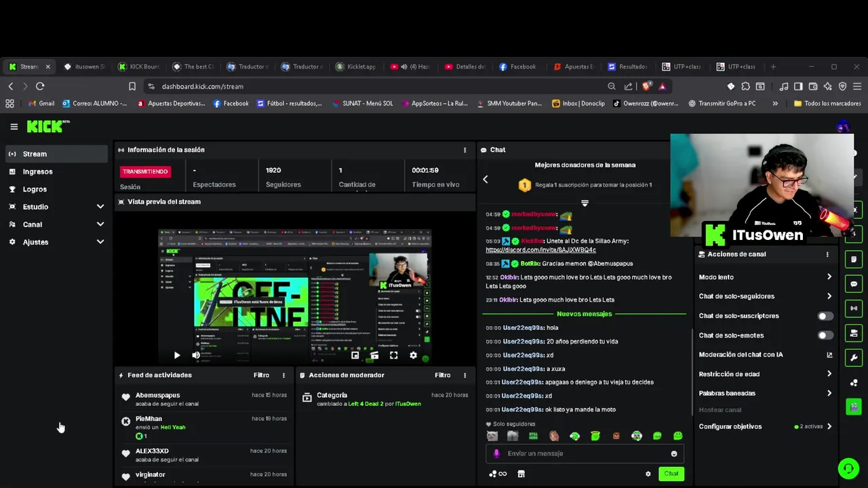Click Abemuspapus follow entry in activity feed

[x=203, y=399]
